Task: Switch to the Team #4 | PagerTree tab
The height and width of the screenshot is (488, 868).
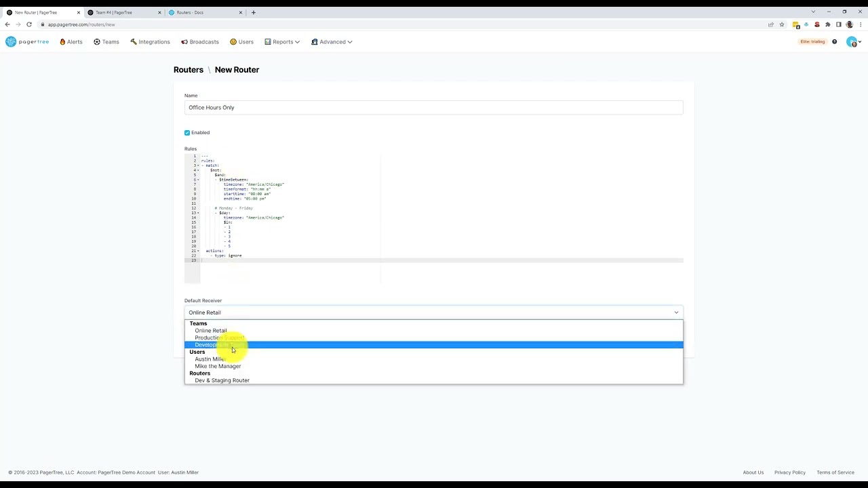Action: coord(123,12)
